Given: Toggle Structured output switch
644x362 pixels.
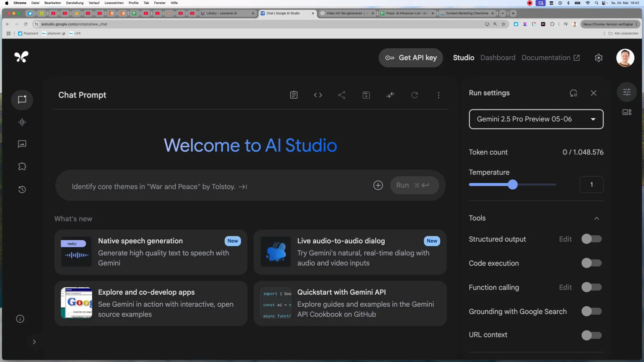Looking at the screenshot, I should pyautogui.click(x=591, y=239).
